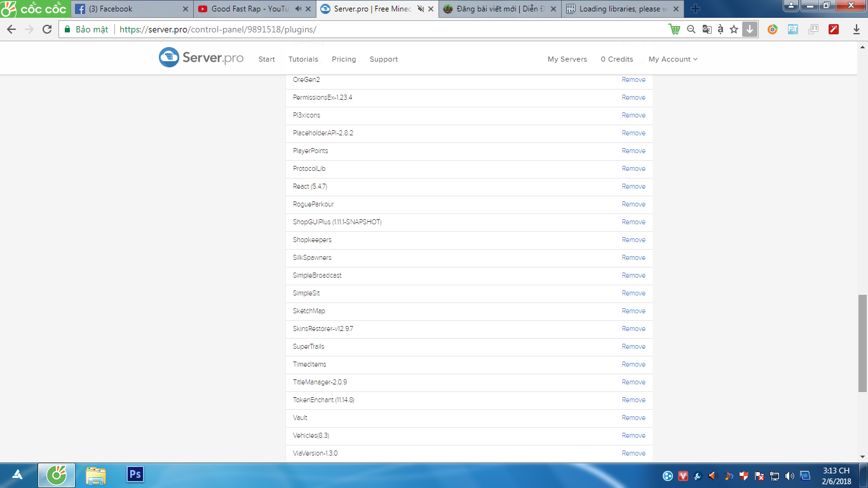Click the SilkSpawners plugin name
Viewport: 868px width, 488px height.
pos(312,257)
